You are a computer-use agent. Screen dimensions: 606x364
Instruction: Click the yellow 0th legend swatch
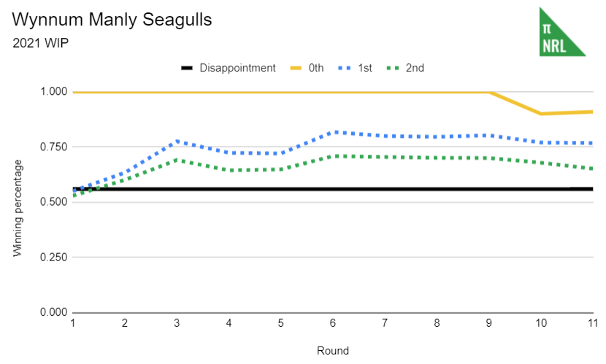(x=296, y=68)
